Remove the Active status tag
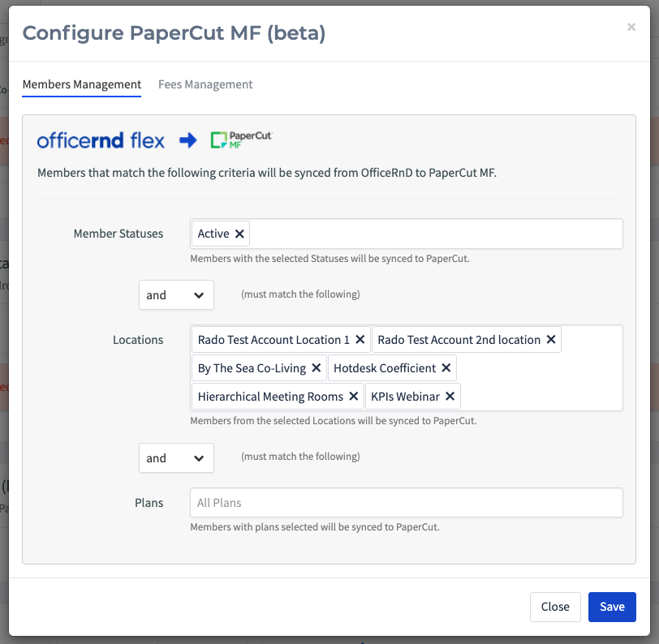This screenshot has height=644, width=659. click(239, 234)
